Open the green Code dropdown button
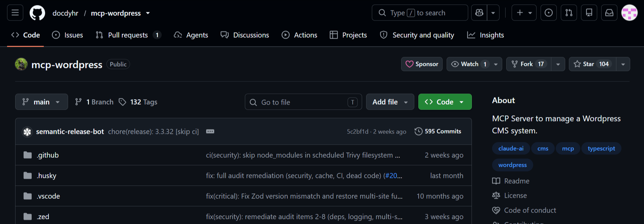 (x=445, y=102)
